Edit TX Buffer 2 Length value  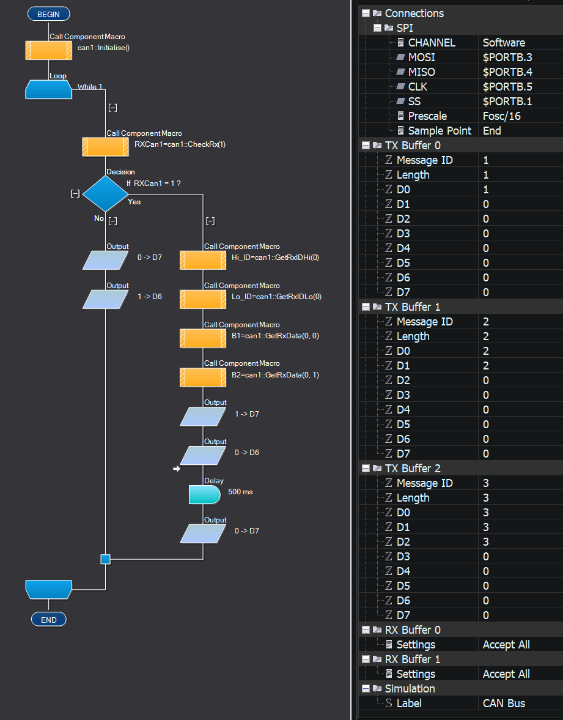pos(521,498)
